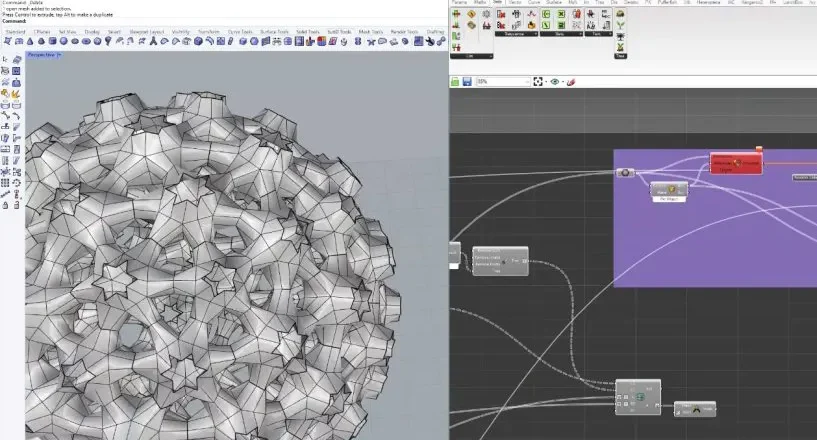The height and width of the screenshot is (440, 817).
Task: Click the red sketch pen icon
Action: [x=571, y=81]
